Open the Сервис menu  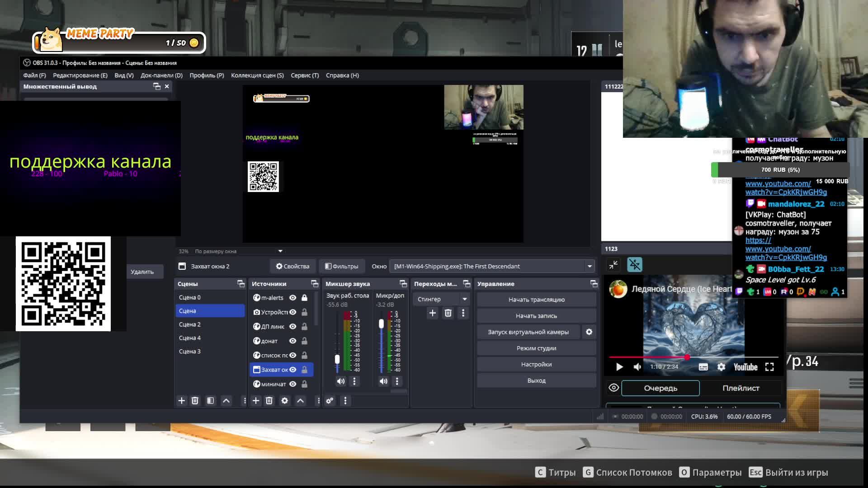pyautogui.click(x=305, y=75)
